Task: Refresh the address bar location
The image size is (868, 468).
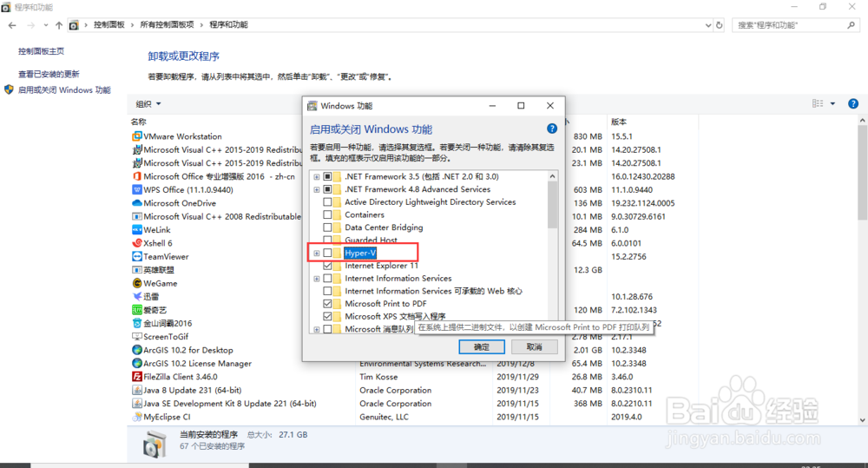Action: point(719,25)
